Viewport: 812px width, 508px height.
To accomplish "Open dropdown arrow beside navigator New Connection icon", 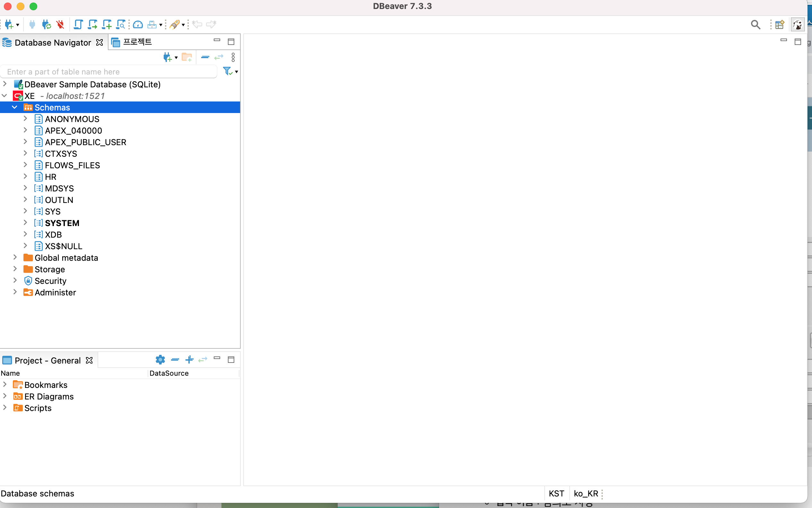I will click(x=176, y=58).
